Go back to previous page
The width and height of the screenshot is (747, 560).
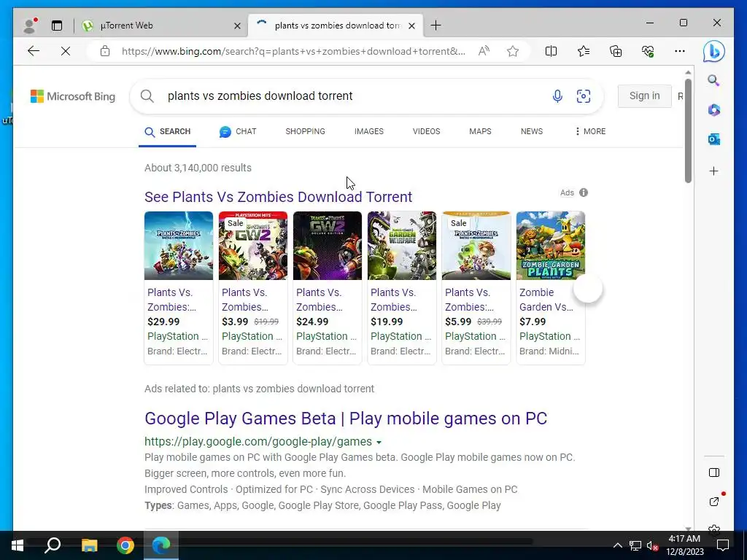pos(34,51)
